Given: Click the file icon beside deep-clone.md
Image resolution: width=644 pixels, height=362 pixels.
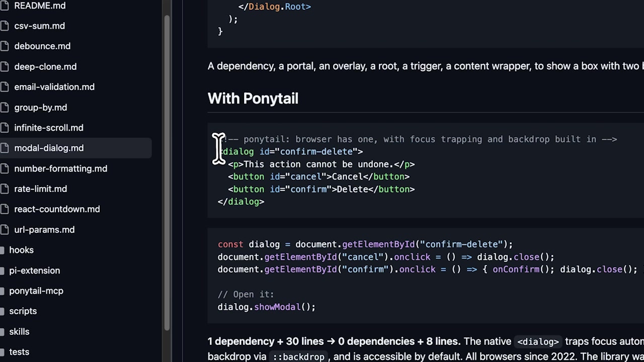Looking at the screenshot, I should click(x=5, y=66).
